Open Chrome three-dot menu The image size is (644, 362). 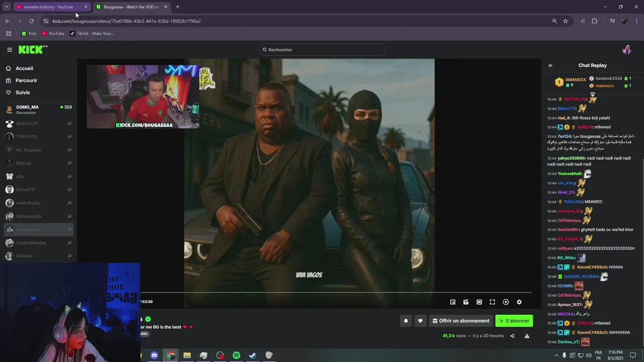pos(637,21)
